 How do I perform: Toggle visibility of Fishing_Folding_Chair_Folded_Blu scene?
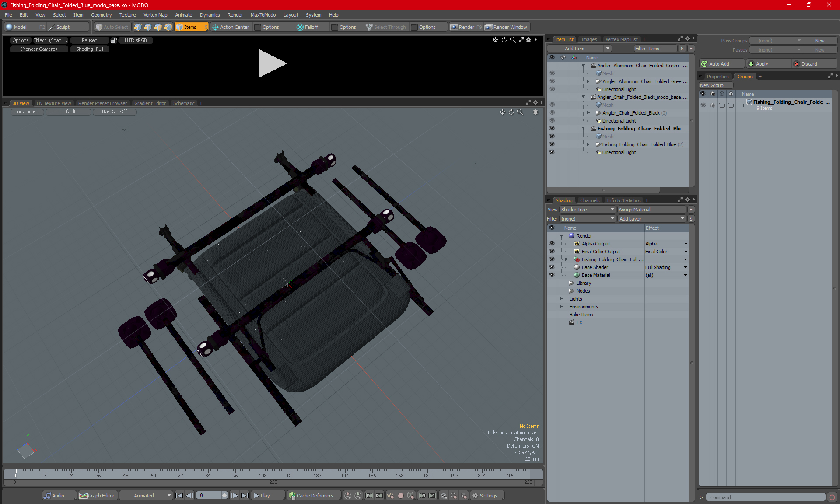click(552, 129)
